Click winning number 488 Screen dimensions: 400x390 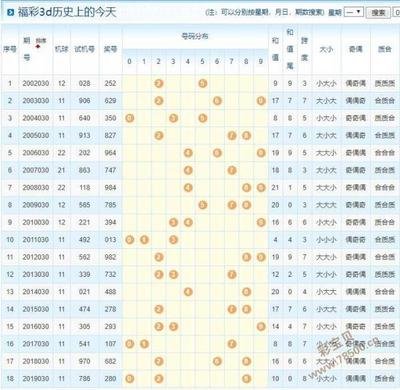[x=110, y=292]
